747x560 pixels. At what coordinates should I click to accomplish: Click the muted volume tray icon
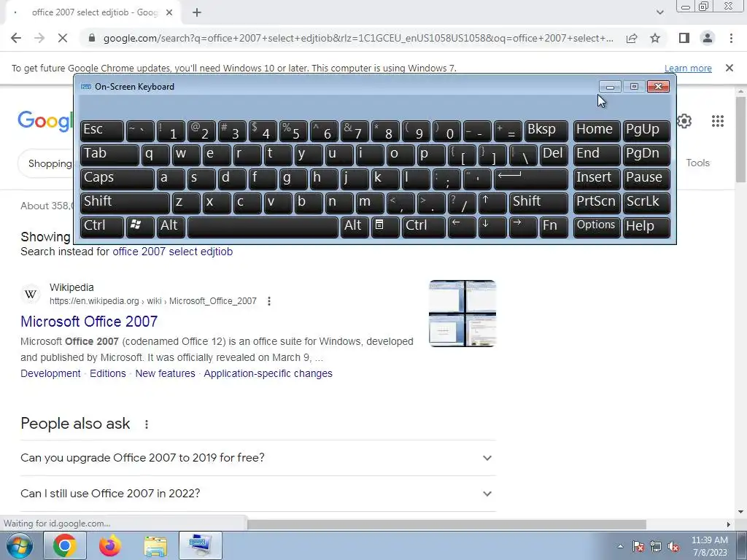click(673, 546)
